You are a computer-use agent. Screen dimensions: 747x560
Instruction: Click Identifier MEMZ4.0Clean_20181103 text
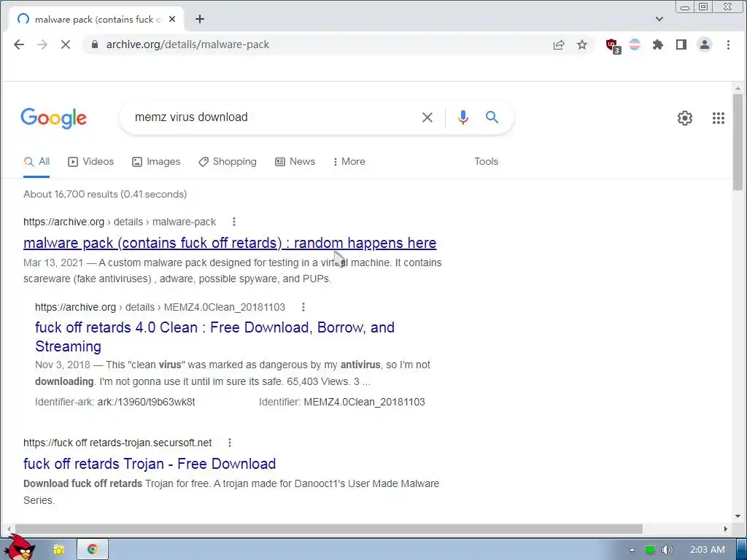(x=341, y=402)
